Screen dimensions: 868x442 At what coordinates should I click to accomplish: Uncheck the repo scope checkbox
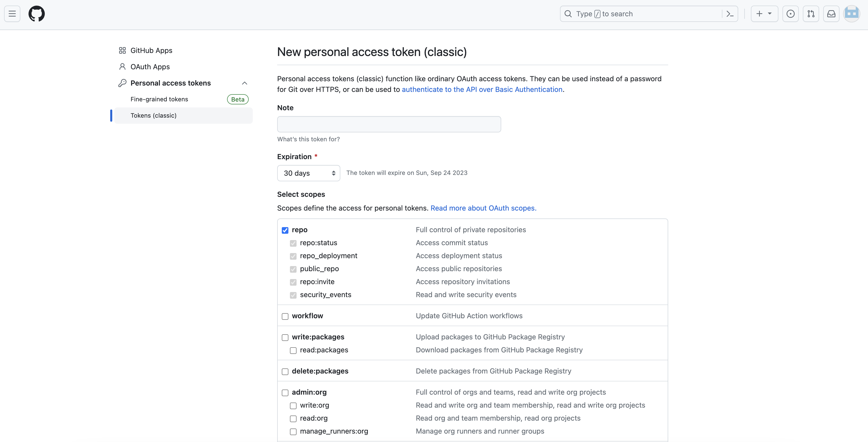pyautogui.click(x=285, y=230)
